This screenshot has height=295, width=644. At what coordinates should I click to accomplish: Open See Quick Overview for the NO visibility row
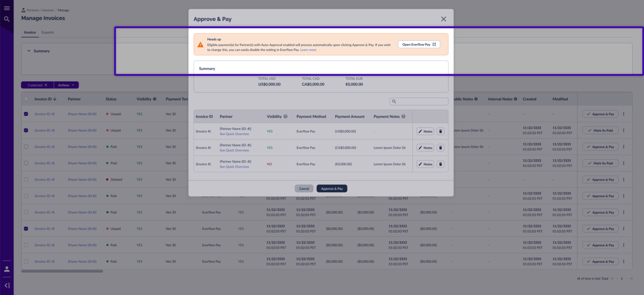pos(234,167)
